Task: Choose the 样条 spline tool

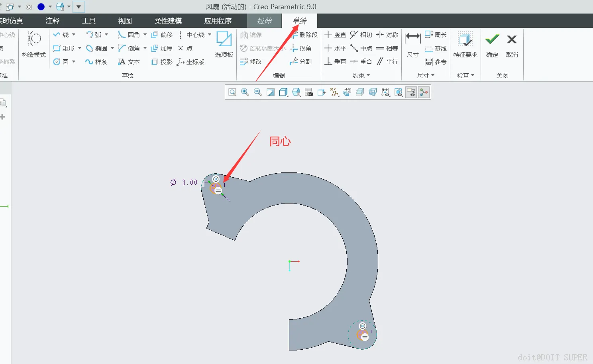Action: coord(96,62)
